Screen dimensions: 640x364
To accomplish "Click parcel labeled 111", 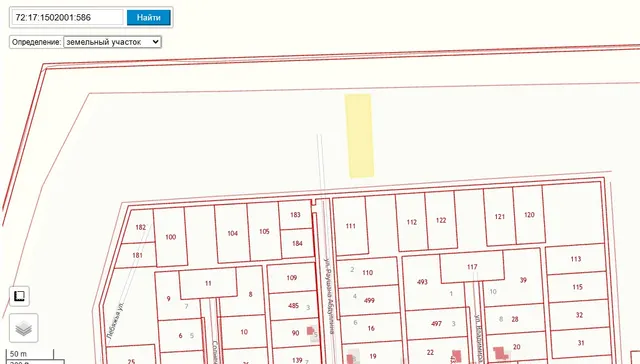I will [351, 226].
